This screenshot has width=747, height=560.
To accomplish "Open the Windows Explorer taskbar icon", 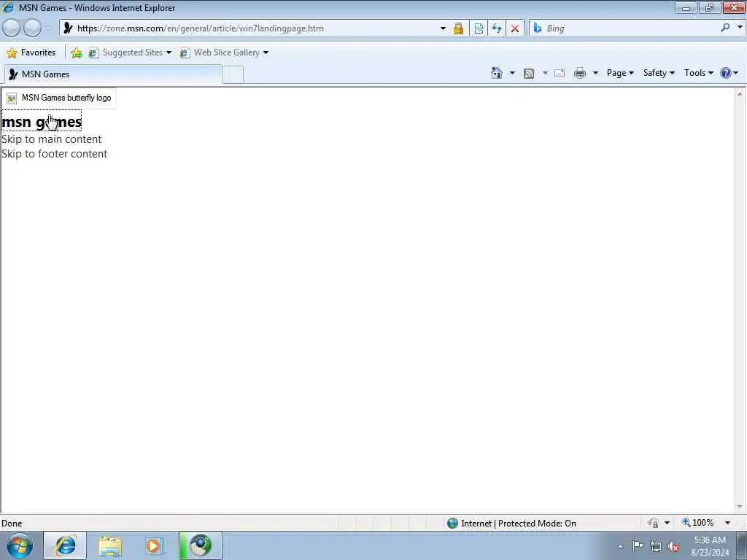I will (111, 545).
